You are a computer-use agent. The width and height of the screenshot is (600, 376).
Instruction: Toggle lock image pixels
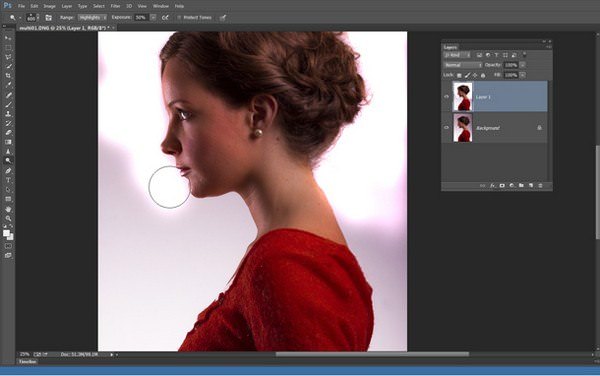[x=467, y=75]
